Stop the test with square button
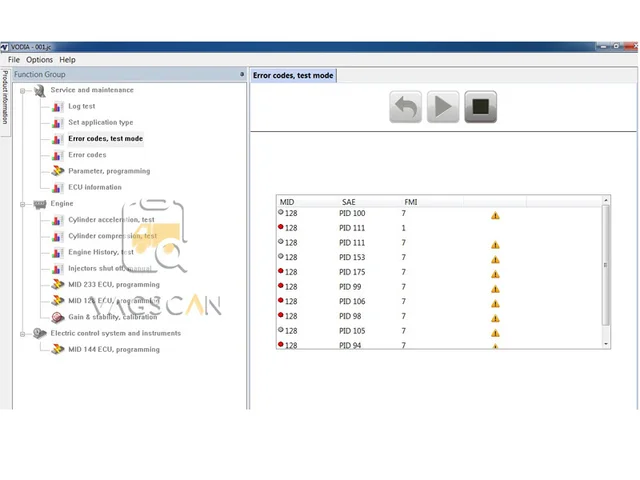This screenshot has height=480, width=640. point(480,107)
